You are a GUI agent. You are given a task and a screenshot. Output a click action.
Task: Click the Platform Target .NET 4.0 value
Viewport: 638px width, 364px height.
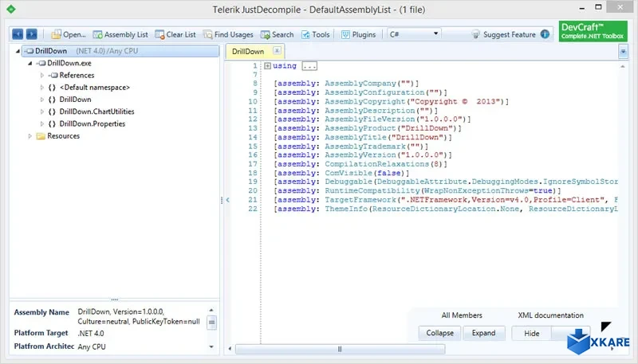pos(91,334)
